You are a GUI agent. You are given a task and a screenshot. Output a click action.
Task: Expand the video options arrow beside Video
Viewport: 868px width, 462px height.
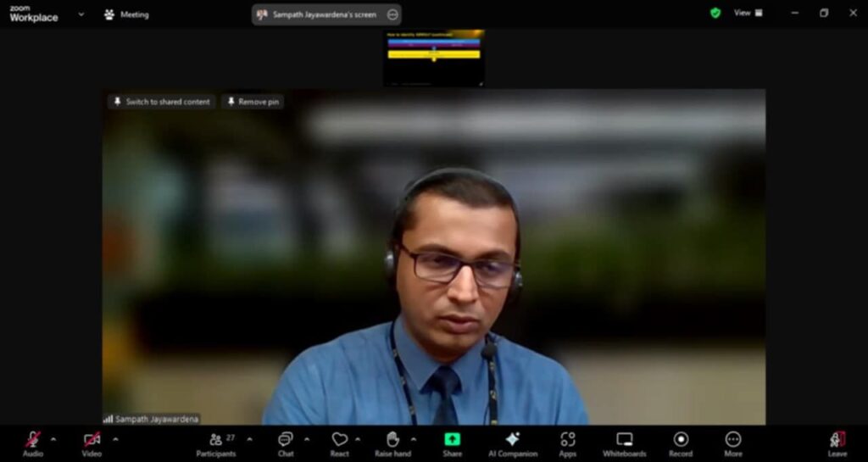pos(115,439)
